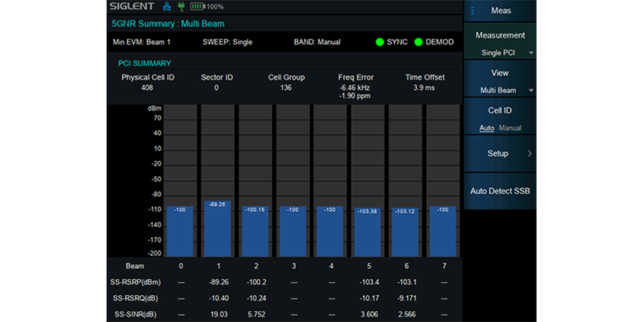Open the Meas menu header
Screen dimensions: 644x322
[501, 11]
